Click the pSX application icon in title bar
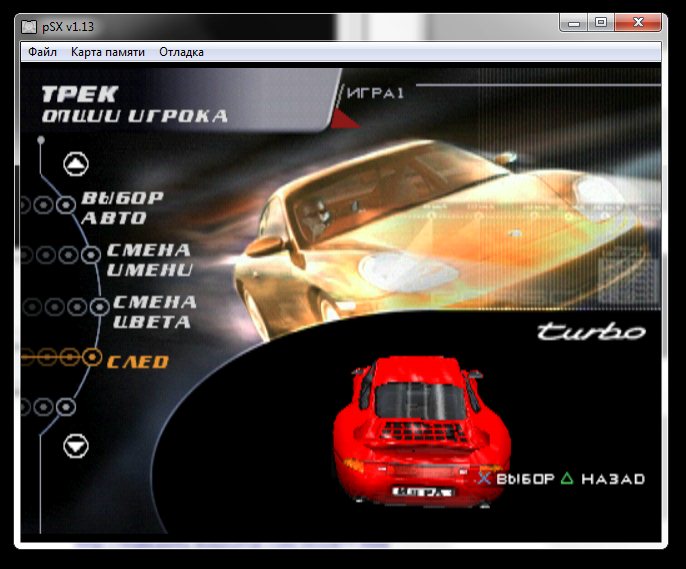This screenshot has height=569, width=686. coord(29,23)
